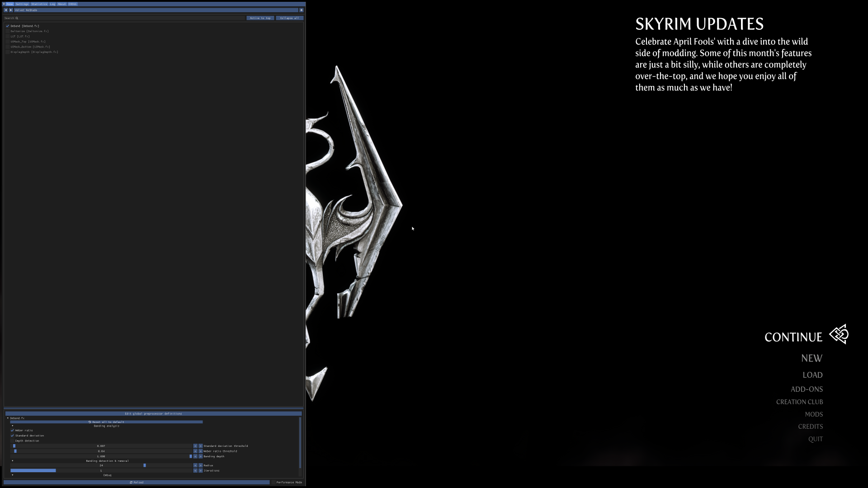Adjust the Banding depth slider

pyautogui.click(x=101, y=456)
